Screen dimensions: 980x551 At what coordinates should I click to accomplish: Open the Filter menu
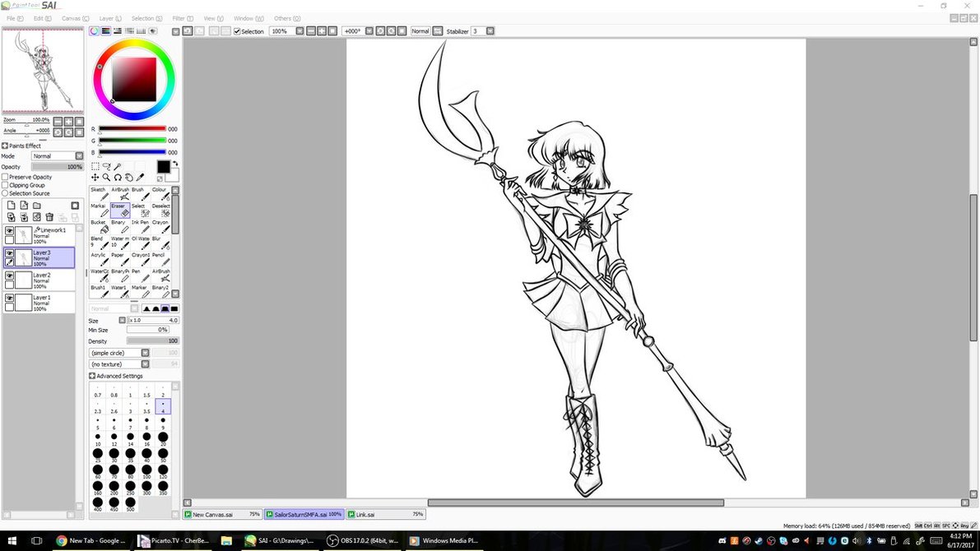pyautogui.click(x=183, y=19)
